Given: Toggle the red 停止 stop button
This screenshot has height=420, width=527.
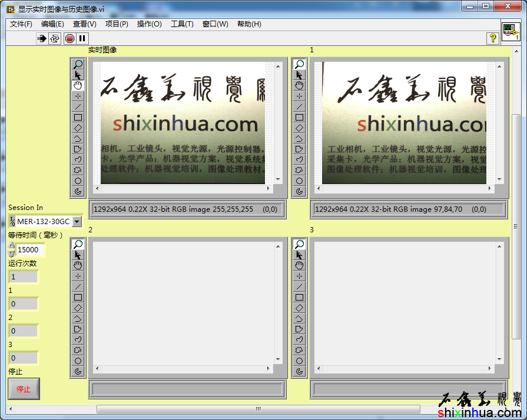Looking at the screenshot, I should point(24,389).
